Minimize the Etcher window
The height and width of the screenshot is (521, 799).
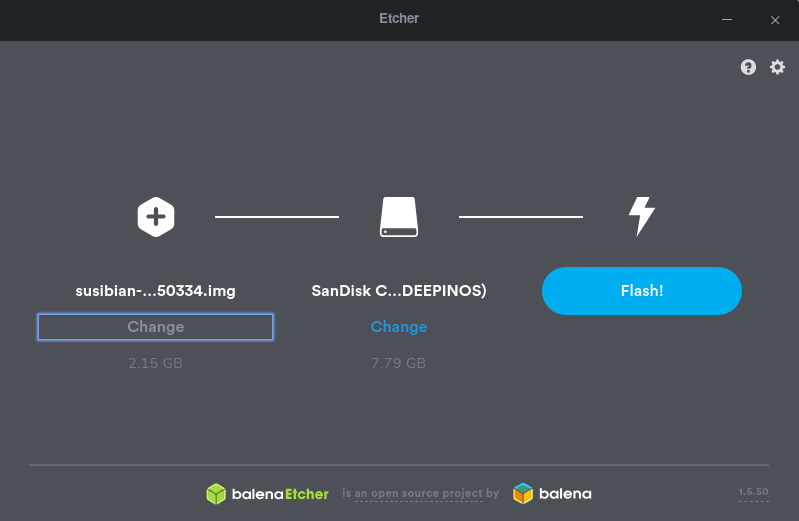[x=727, y=20]
